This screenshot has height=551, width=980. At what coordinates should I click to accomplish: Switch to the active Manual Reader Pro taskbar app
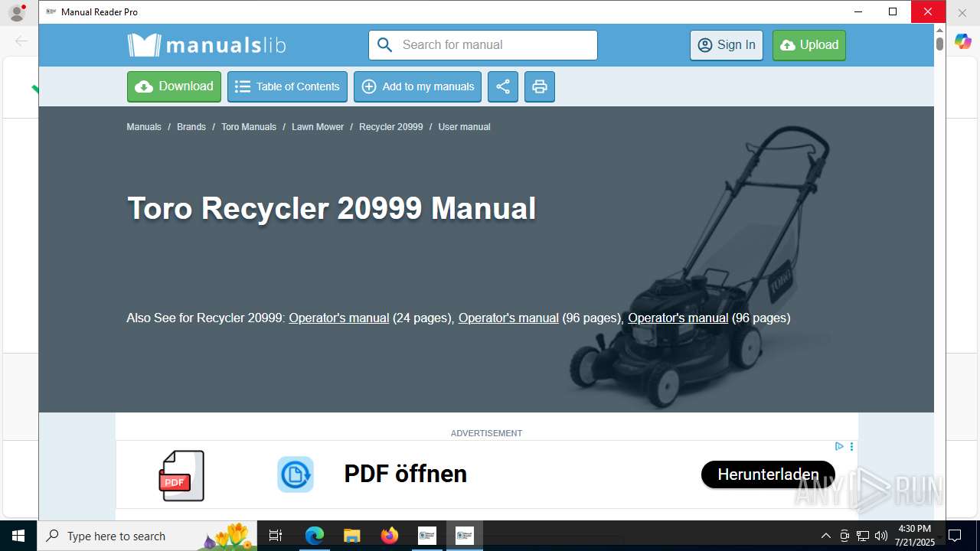(x=465, y=536)
